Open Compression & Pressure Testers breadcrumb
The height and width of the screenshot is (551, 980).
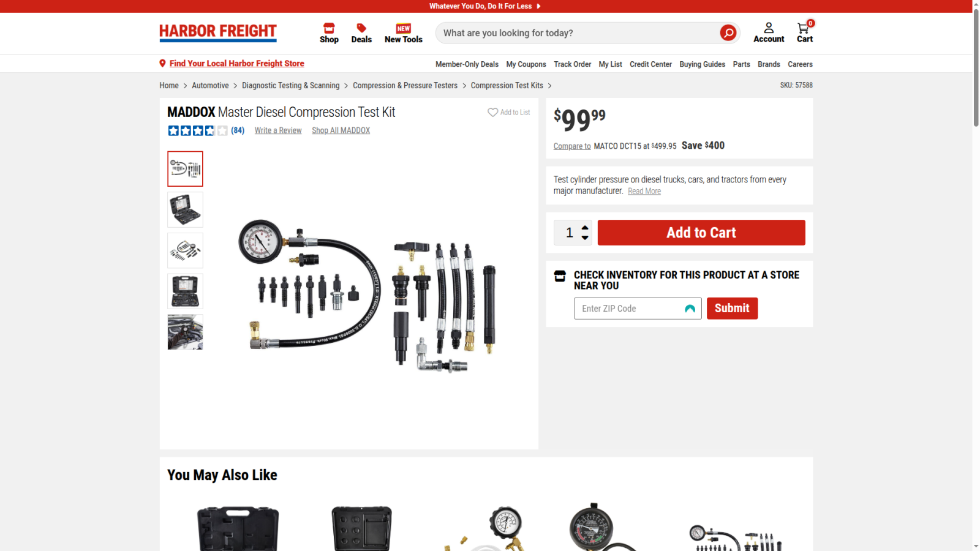coord(405,86)
